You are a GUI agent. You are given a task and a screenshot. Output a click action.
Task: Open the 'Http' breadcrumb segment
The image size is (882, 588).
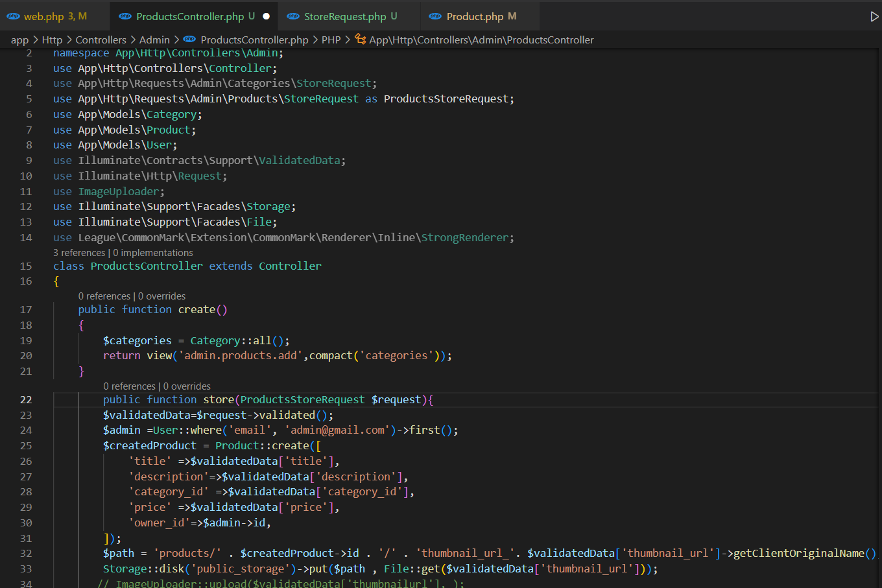[52, 40]
